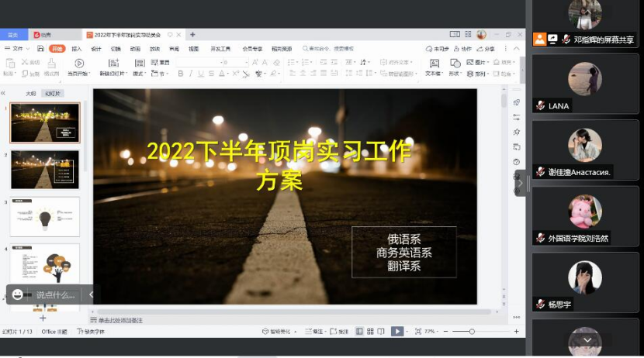Switch to 大纲 outline tab
The height and width of the screenshot is (358, 644).
click(31, 93)
